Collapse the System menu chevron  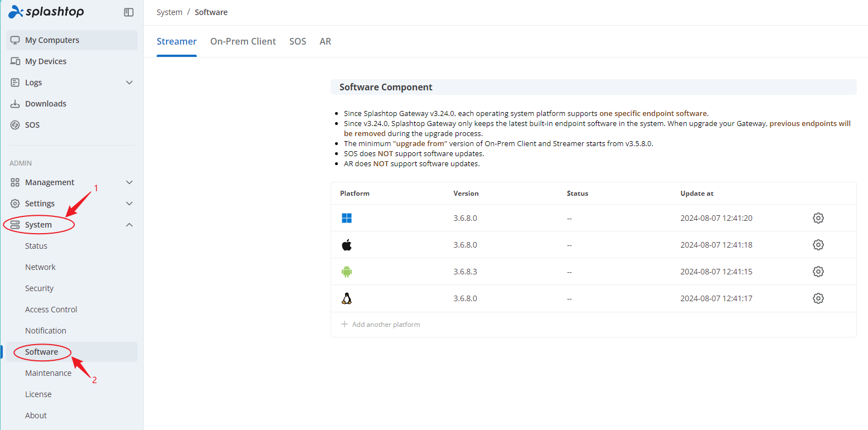coord(129,225)
